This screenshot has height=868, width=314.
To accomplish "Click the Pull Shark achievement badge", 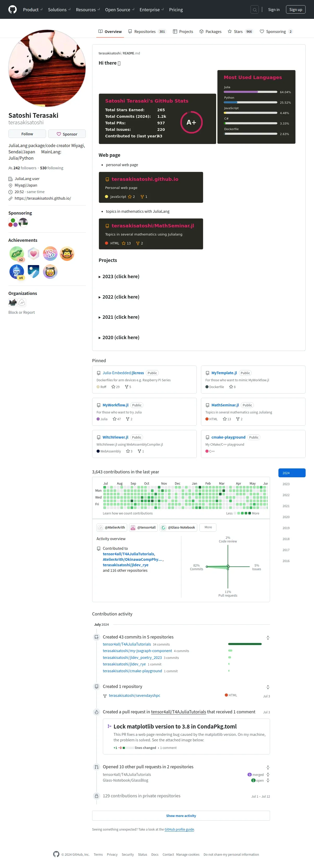I will (x=16, y=272).
